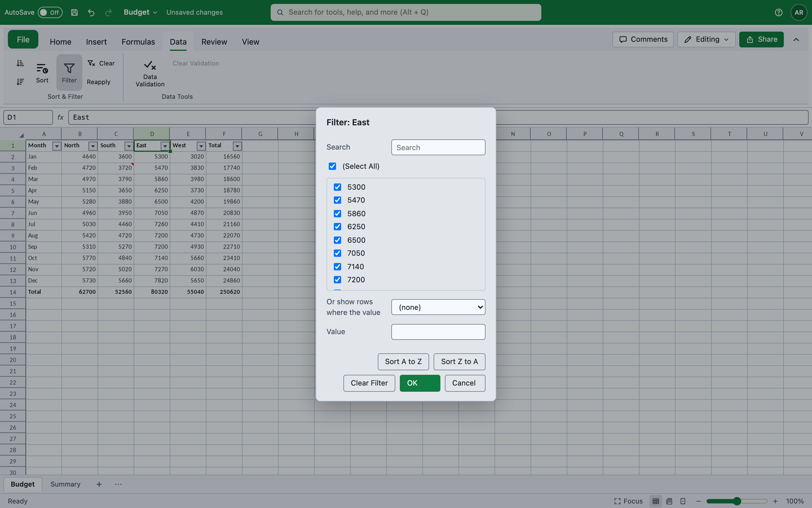Viewport: 812px width, 508px height.
Task: Click the Redo arrow icon
Action: pos(108,12)
